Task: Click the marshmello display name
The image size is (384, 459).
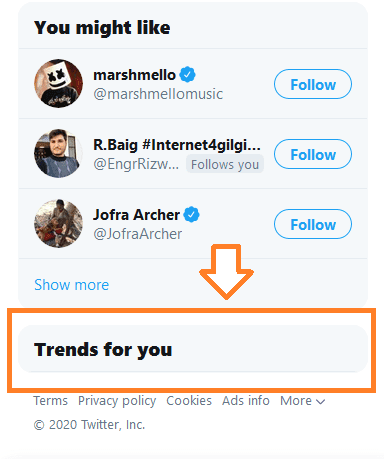Action: (134, 75)
